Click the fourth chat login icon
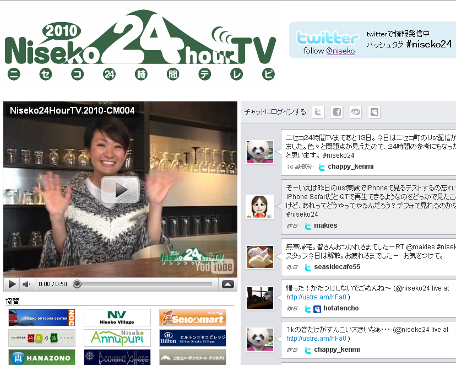Viewport: 456px width, 365px height. pyautogui.click(x=374, y=112)
